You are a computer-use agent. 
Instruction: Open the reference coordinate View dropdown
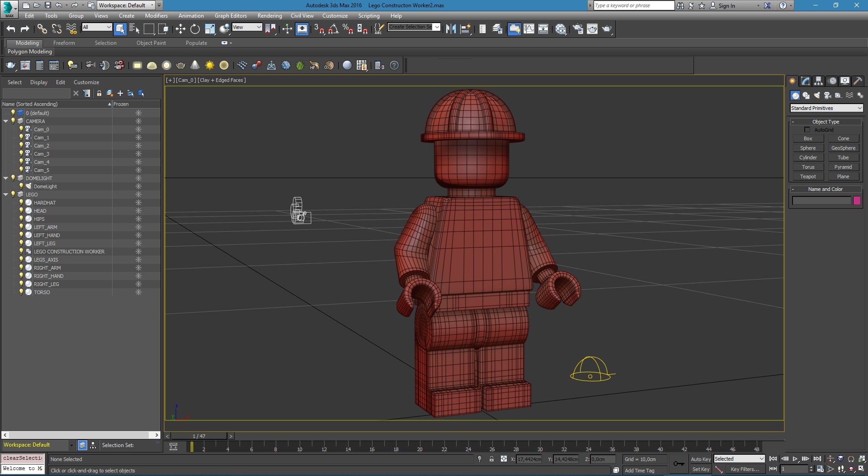point(247,27)
